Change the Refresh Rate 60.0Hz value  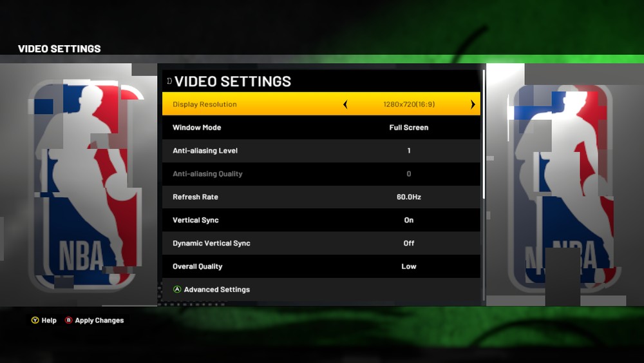409,197
